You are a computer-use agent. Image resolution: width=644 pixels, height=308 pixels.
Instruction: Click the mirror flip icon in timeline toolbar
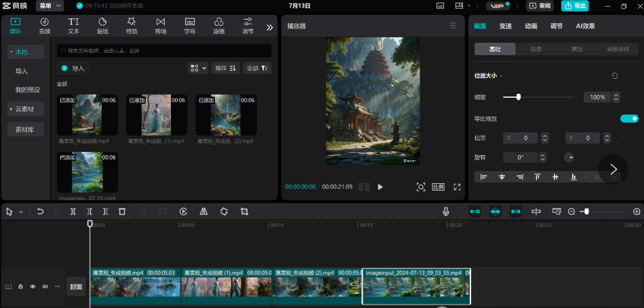pos(204,212)
